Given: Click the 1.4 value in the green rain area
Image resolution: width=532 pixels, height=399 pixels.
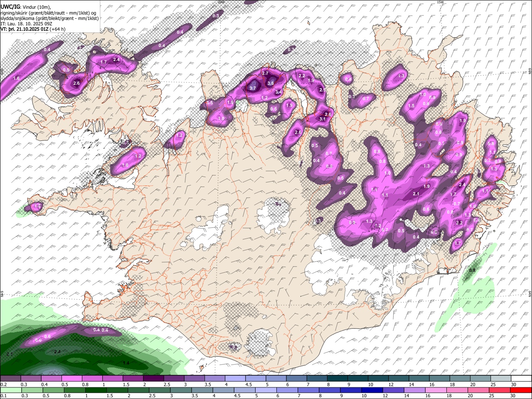Looking at the screenshot, I should coord(126,363).
